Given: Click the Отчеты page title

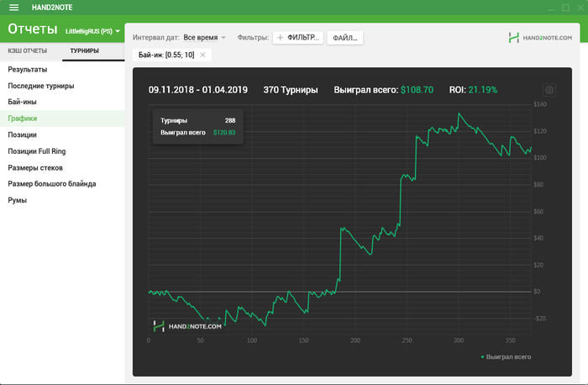Looking at the screenshot, I should coord(33,29).
